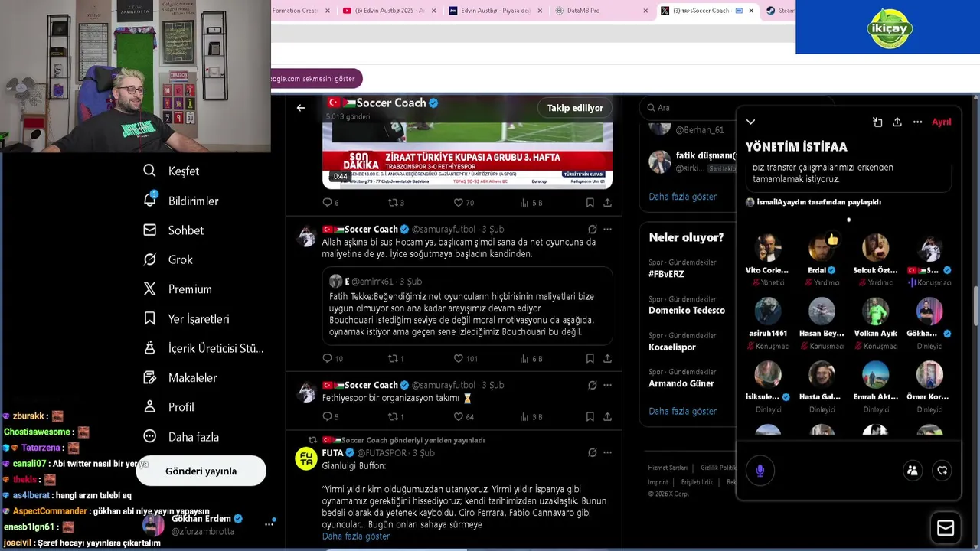The image size is (980, 551).
Task: Collapse the YÖNETİM İSTİFAA Space panel
Action: (750, 122)
